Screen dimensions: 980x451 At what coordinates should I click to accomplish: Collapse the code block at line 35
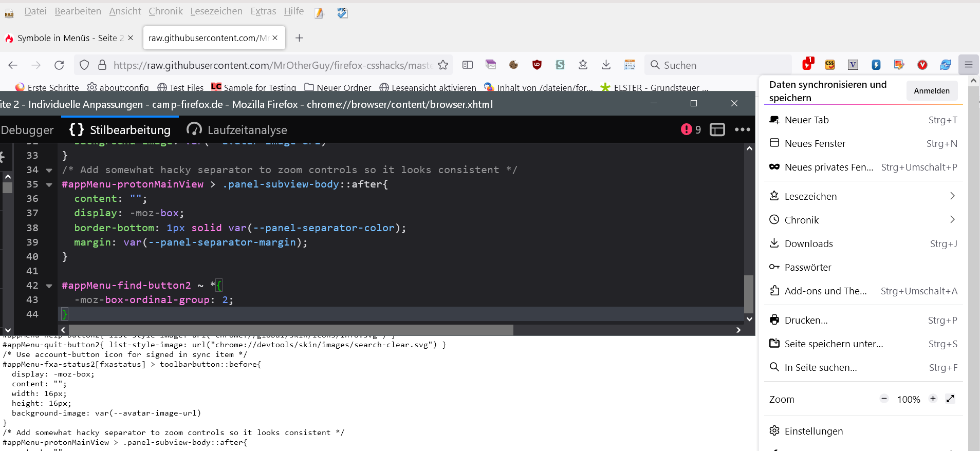(x=49, y=184)
